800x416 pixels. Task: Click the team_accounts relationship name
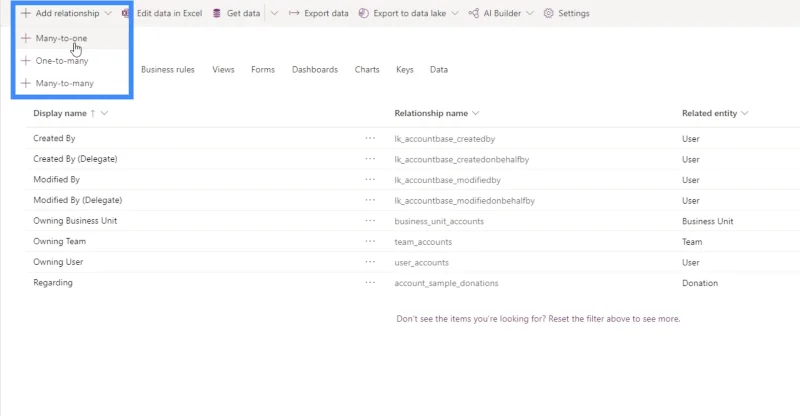(x=423, y=242)
